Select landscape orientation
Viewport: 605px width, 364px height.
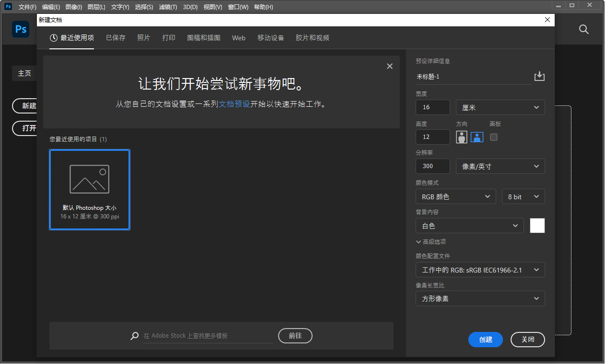pos(477,137)
